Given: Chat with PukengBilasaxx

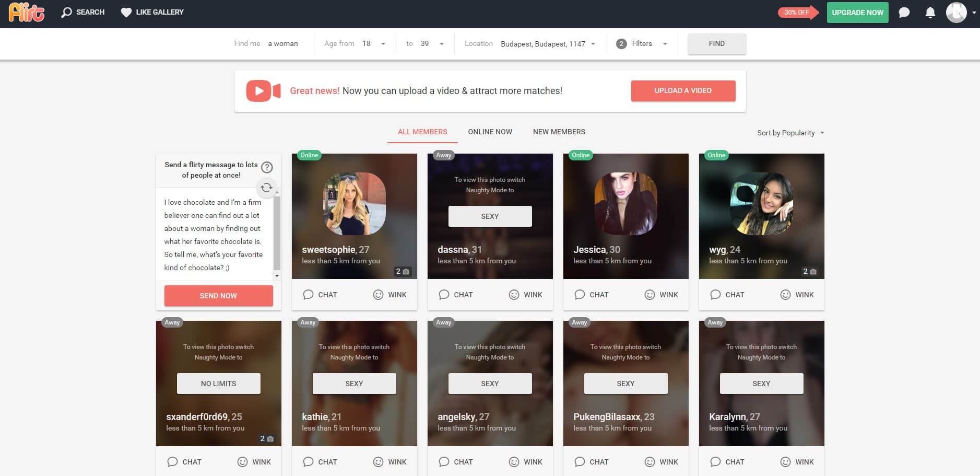Looking at the screenshot, I should pos(592,462).
